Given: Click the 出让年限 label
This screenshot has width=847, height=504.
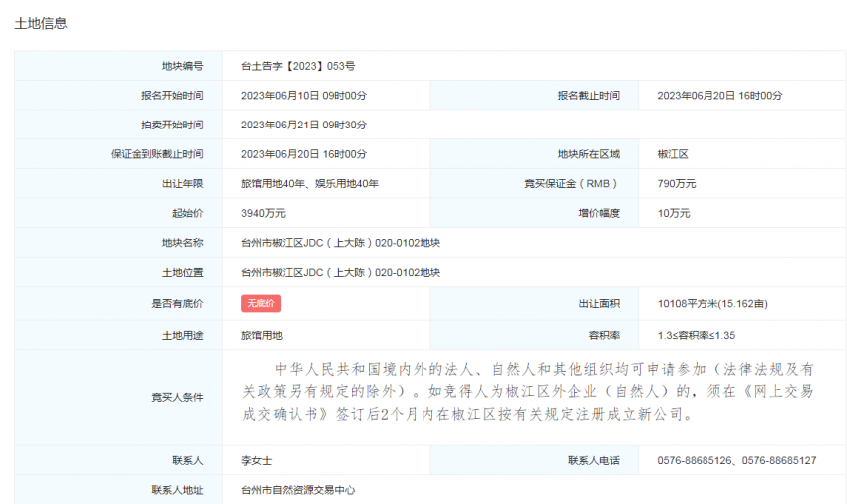Looking at the screenshot, I should tap(182, 184).
